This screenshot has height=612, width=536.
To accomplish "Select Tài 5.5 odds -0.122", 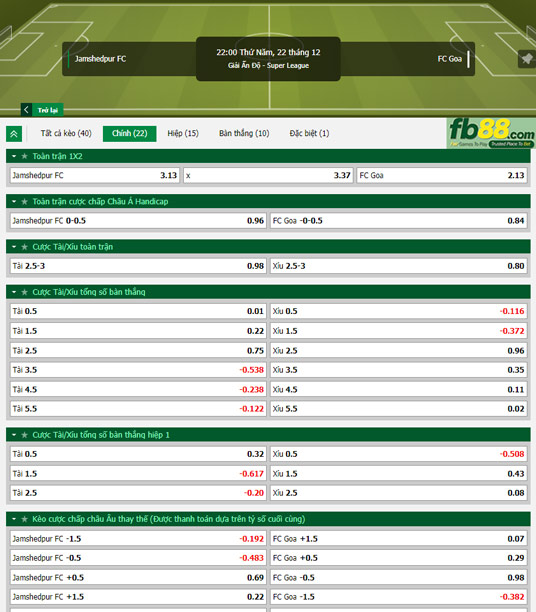I will tap(138, 409).
